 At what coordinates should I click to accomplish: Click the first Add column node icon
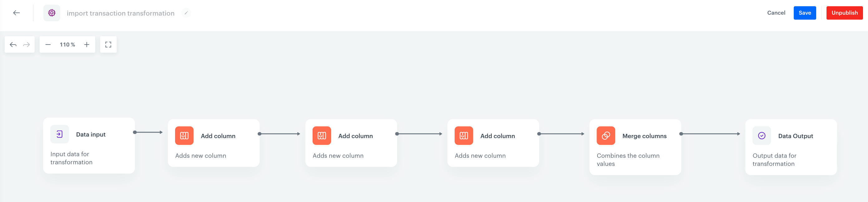184,136
